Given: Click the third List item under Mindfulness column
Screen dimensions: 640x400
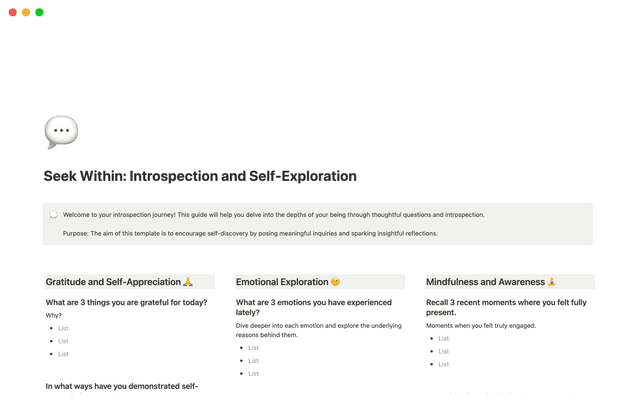Looking at the screenshot, I should [443, 364].
